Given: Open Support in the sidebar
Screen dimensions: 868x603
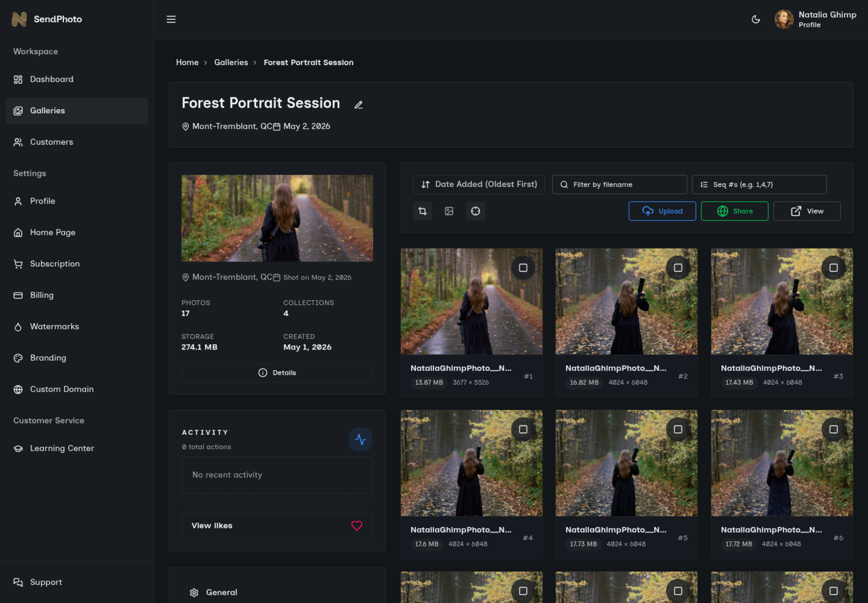Looking at the screenshot, I should tap(77, 582).
